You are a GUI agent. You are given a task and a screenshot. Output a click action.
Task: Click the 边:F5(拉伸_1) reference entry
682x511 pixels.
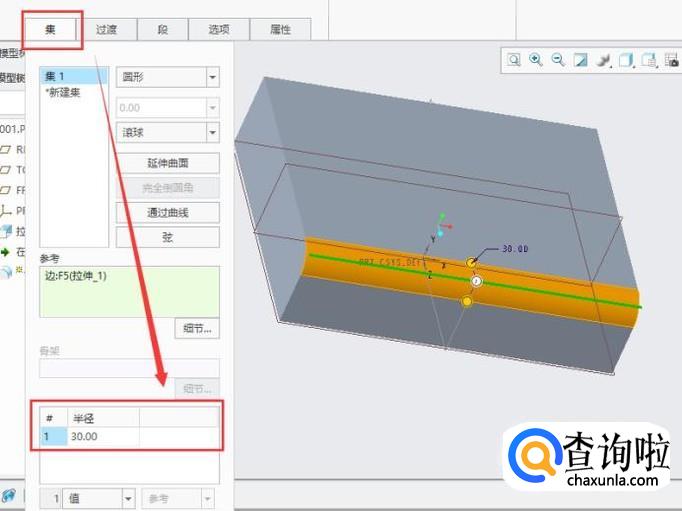[76, 276]
